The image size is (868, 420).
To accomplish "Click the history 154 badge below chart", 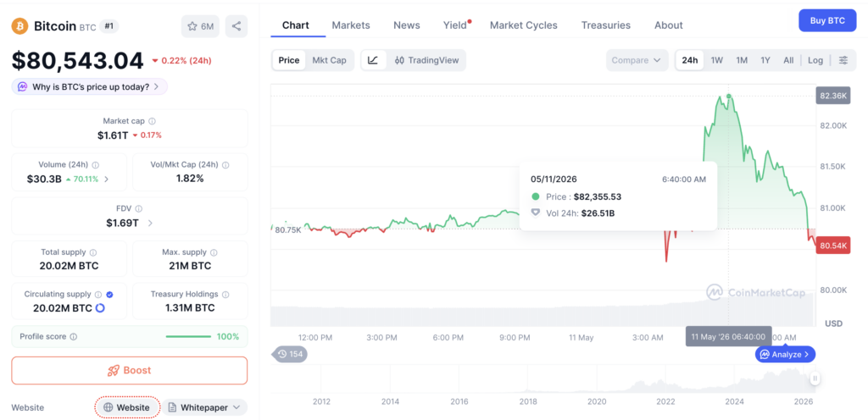I will [x=290, y=354].
